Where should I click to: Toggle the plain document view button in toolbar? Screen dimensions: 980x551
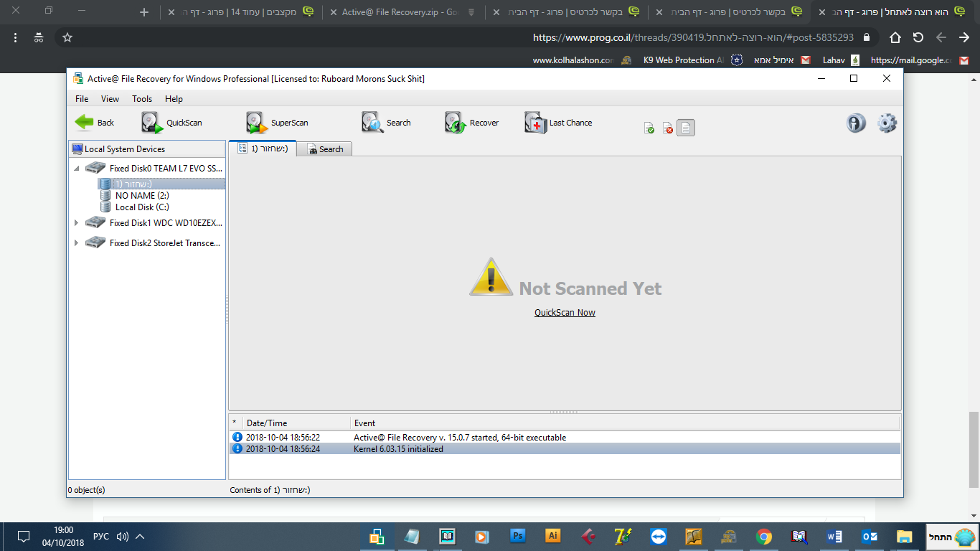pos(686,128)
